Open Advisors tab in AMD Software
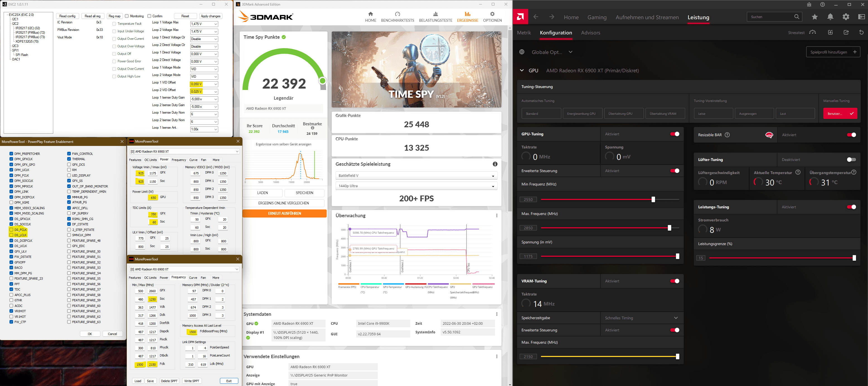The width and height of the screenshot is (868, 386). point(590,33)
